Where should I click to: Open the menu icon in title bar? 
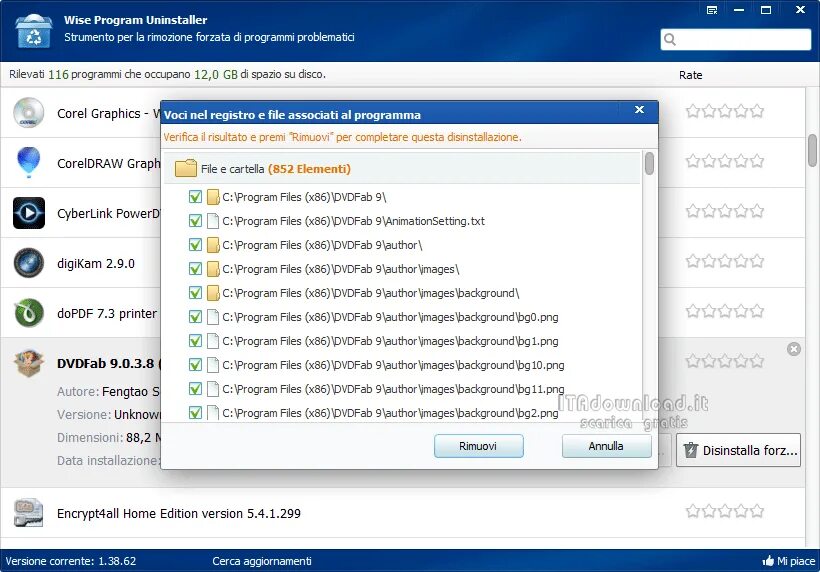[x=712, y=10]
